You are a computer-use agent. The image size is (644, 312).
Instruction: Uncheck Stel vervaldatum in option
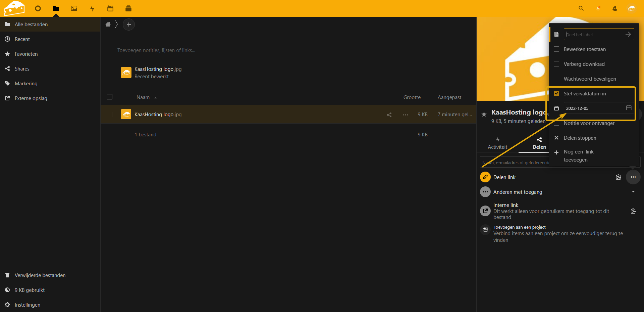[x=556, y=94]
